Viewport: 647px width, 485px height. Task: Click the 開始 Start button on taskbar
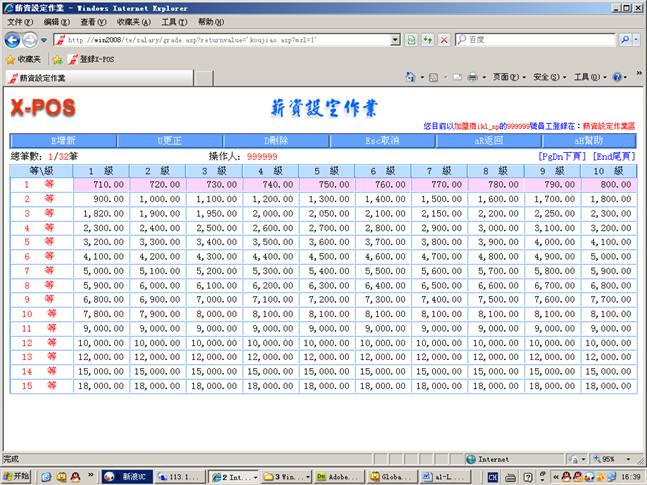[x=17, y=476]
